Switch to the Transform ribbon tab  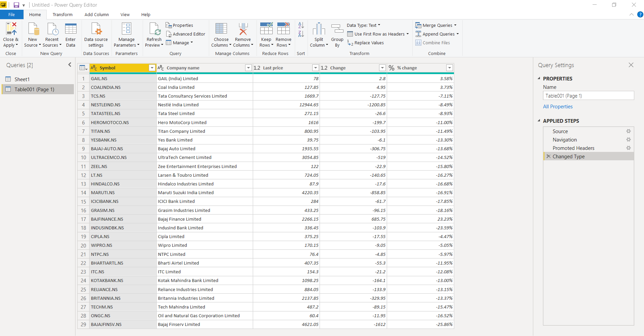click(x=62, y=14)
